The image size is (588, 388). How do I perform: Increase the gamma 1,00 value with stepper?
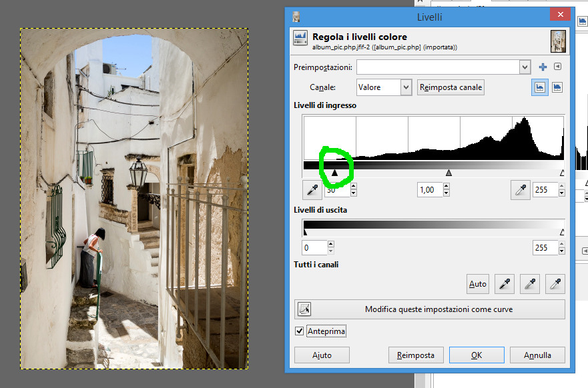point(446,187)
